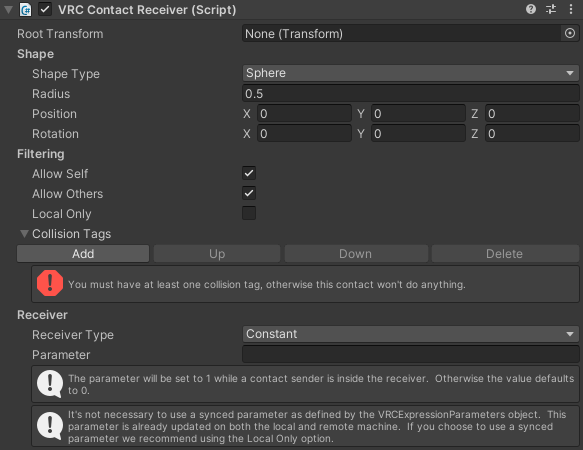The width and height of the screenshot is (583, 450).
Task: Collapse the Collision Tags foldout
Action: click(24, 234)
